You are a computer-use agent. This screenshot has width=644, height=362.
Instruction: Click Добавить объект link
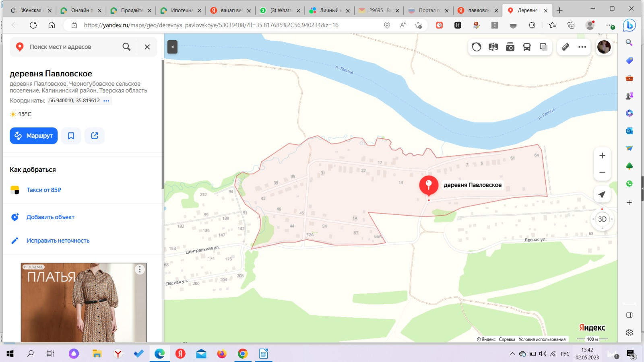tap(50, 217)
